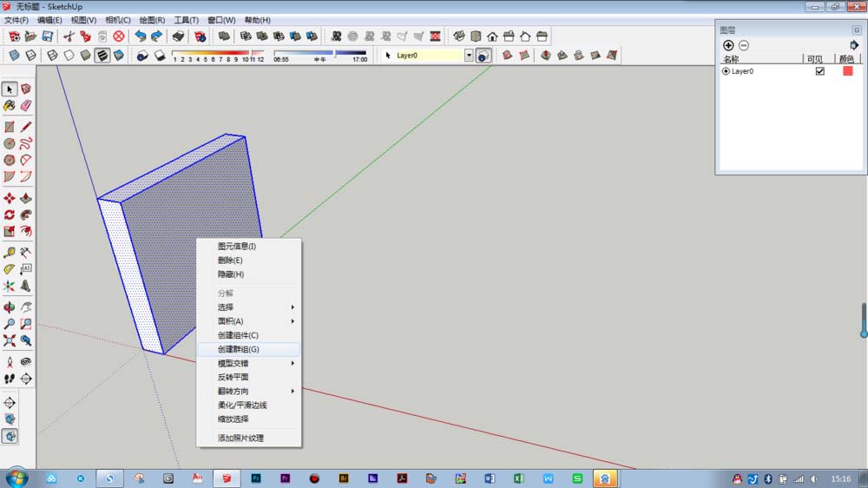Activate the Eraser tool
868x488 pixels.
tap(26, 105)
